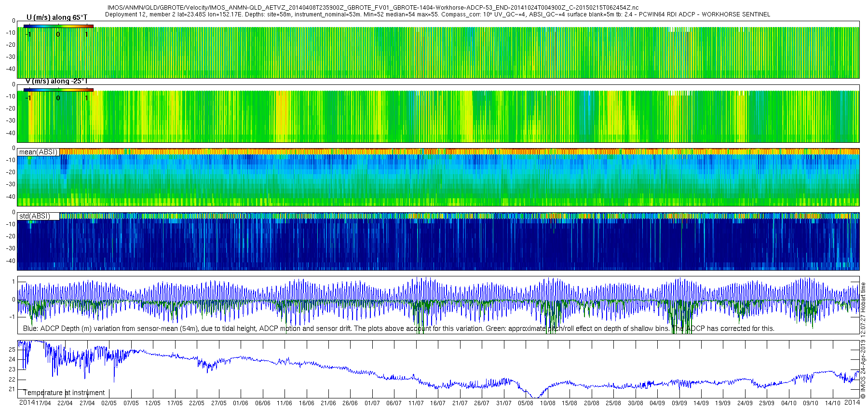Click the mean(ABSI) panel label
The height and width of the screenshot is (410, 868).
(38, 152)
